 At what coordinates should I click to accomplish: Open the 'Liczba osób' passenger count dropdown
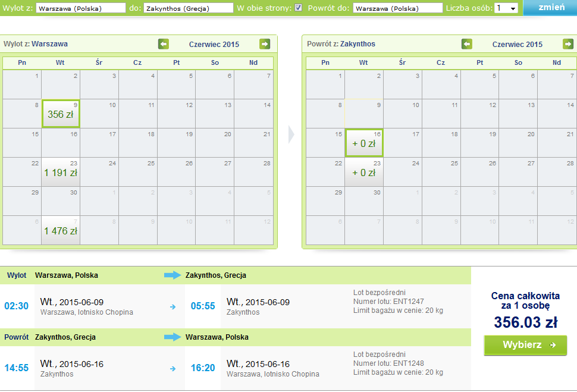click(x=506, y=8)
